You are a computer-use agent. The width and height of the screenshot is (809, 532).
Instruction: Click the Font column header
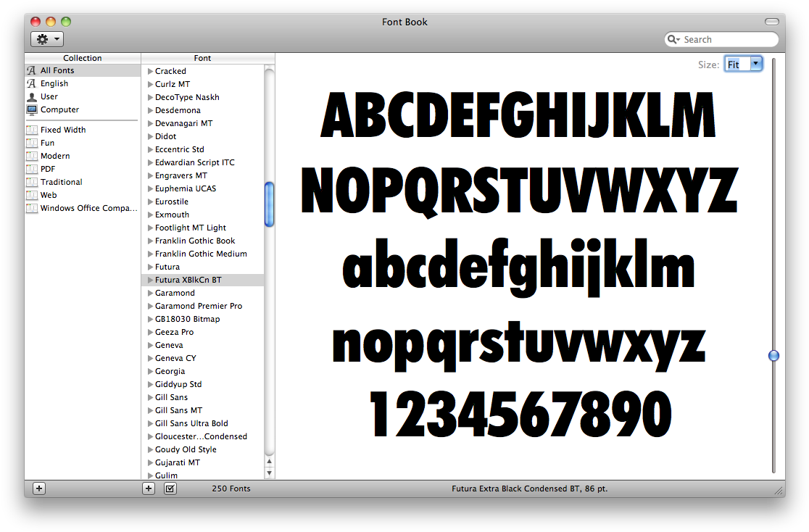point(202,58)
